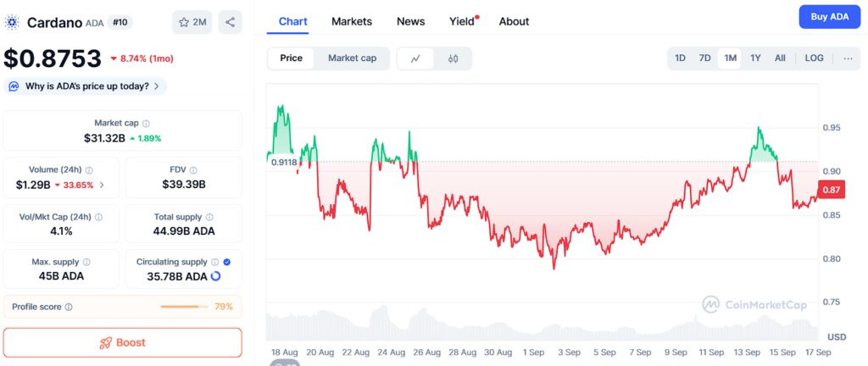Click the Market cap info icon
The width and height of the screenshot is (868, 366).
coord(147,124)
